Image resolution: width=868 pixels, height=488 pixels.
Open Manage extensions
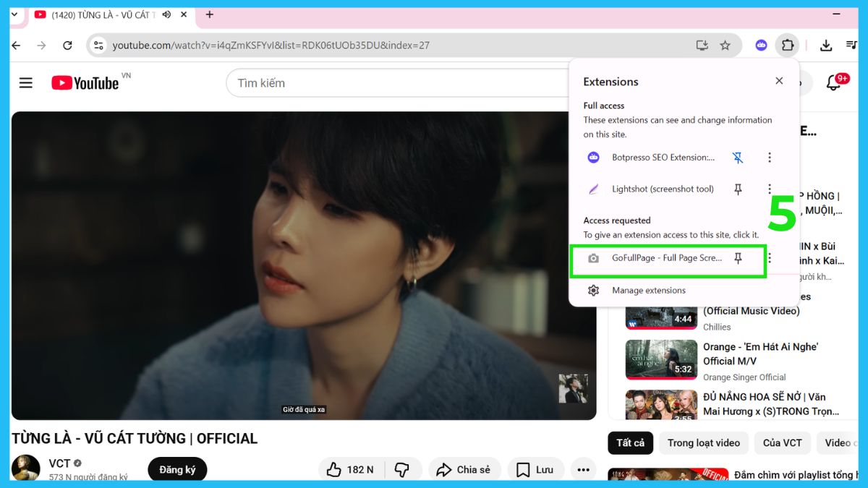point(648,291)
